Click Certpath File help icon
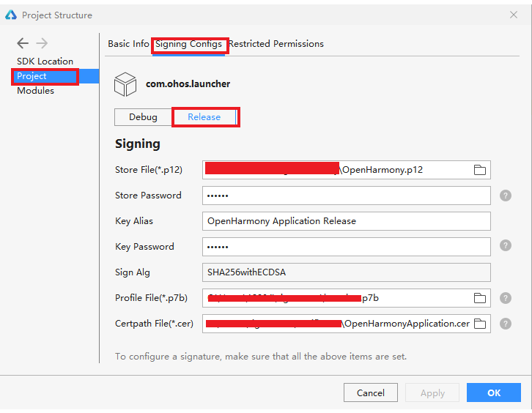 click(x=506, y=324)
